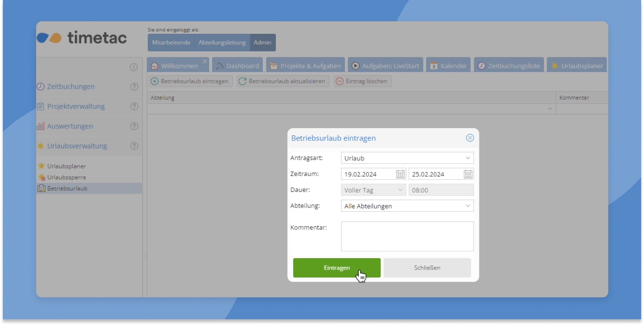Collapse the left sidebar with arrow icon

tap(134, 67)
